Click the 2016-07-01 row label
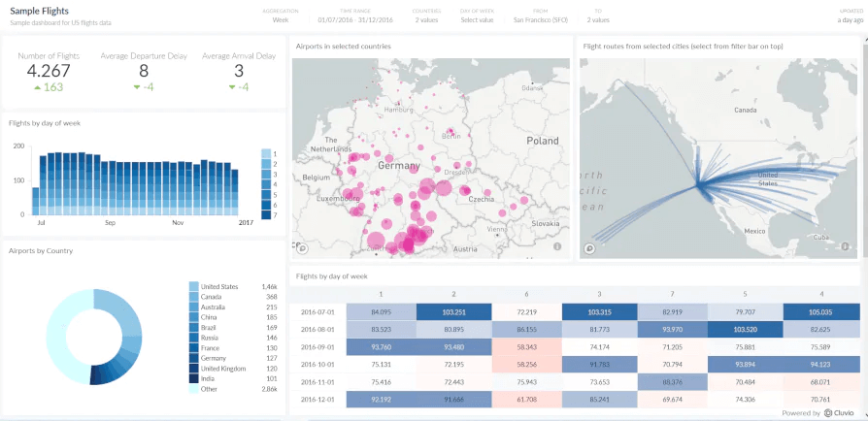The image size is (868, 421). [317, 312]
